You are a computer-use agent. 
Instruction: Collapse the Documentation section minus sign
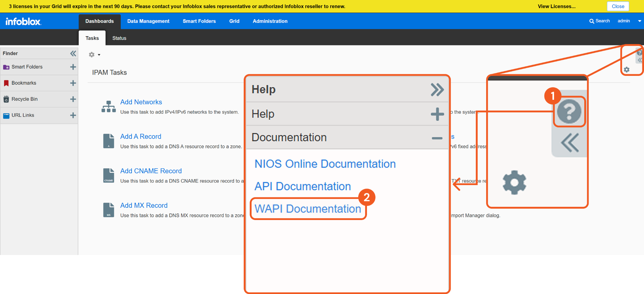(x=437, y=138)
